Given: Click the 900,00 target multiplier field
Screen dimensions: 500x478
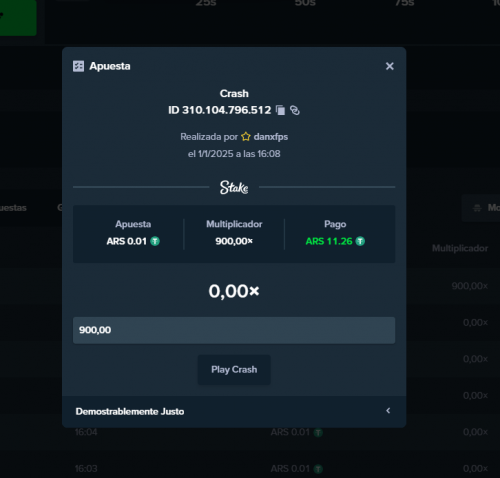Looking at the screenshot, I should click(234, 330).
